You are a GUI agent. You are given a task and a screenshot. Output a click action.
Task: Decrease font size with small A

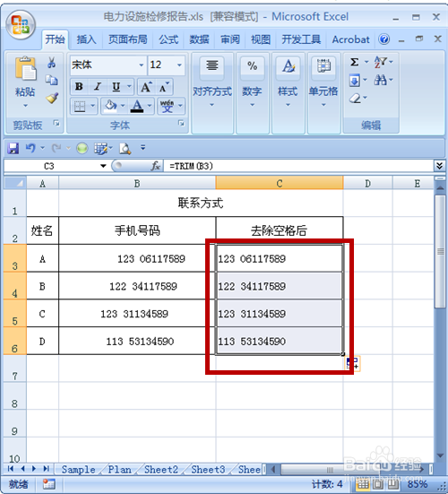tap(164, 87)
